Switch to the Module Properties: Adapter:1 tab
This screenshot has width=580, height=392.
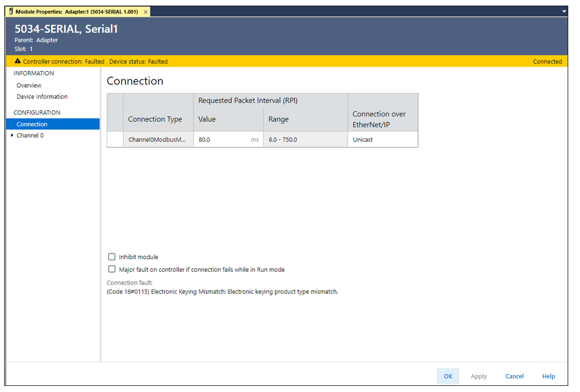click(x=75, y=12)
